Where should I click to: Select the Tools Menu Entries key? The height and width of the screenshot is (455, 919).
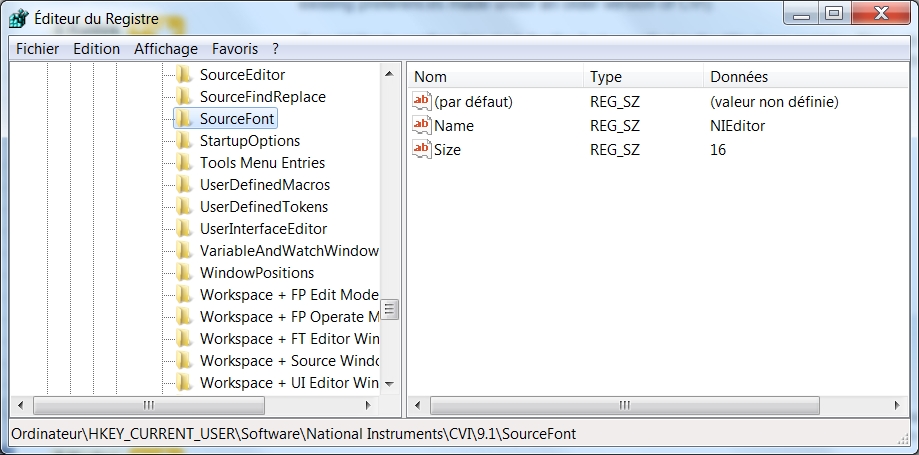pyautogui.click(x=262, y=163)
